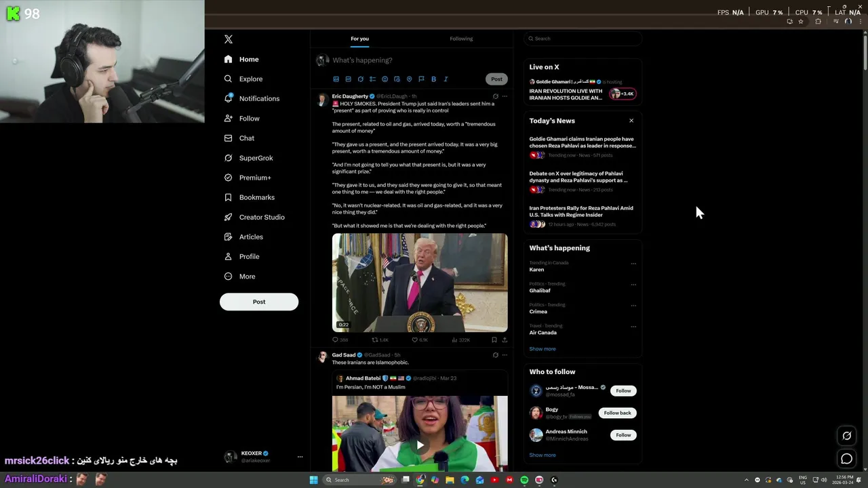Open the X logo home icon
The width and height of the screenshot is (868, 488).
click(229, 39)
